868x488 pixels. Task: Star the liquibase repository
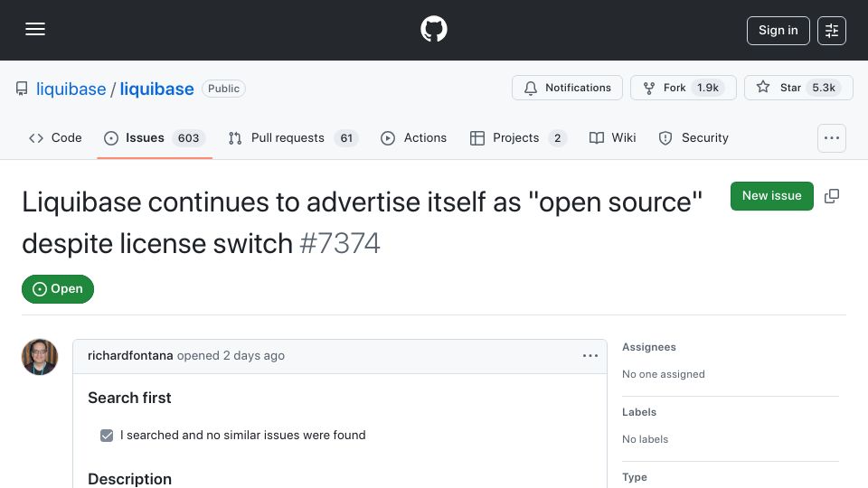click(798, 88)
